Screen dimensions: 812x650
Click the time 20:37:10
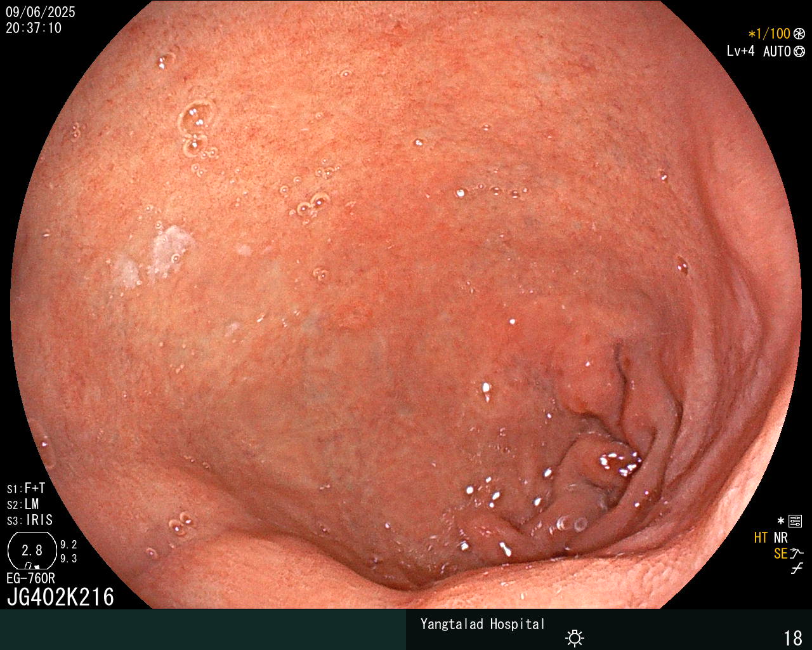pos(34,28)
